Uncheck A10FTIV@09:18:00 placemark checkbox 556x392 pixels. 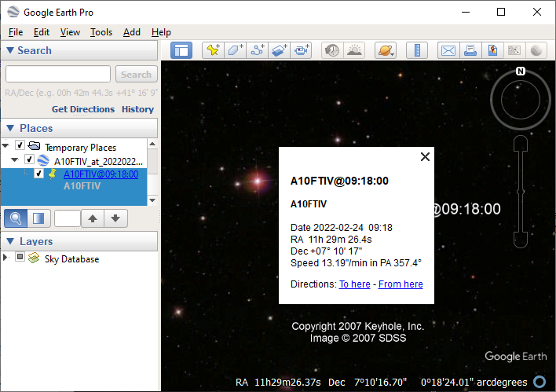(38, 174)
